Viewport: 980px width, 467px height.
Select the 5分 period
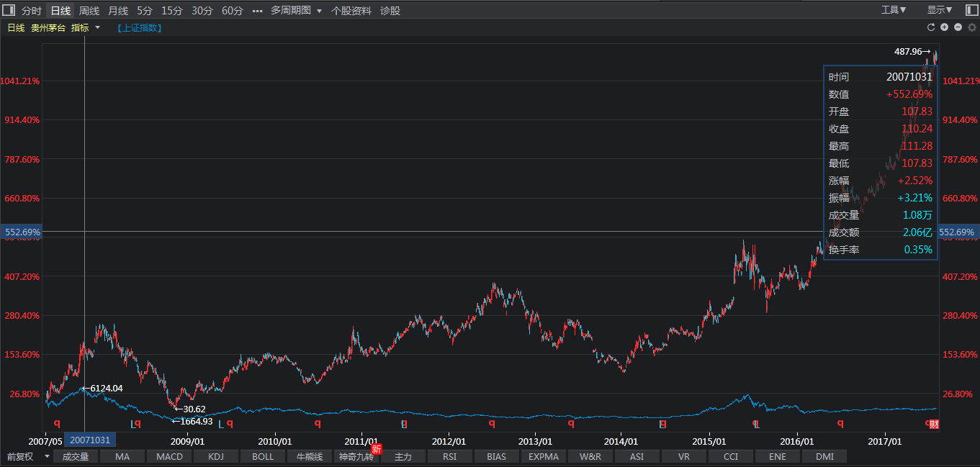pyautogui.click(x=145, y=11)
